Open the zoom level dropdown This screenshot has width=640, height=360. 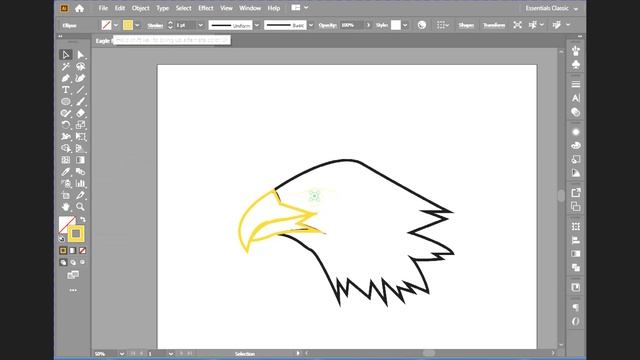pyautogui.click(x=122, y=353)
